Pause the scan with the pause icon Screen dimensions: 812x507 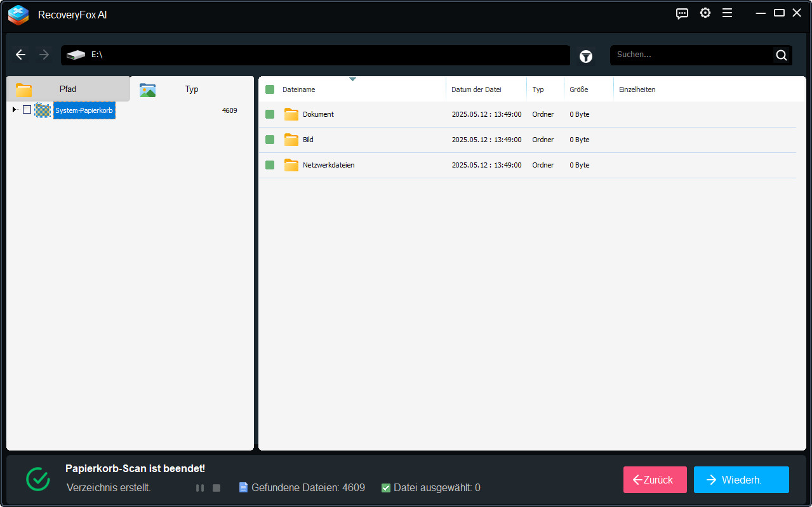coord(200,488)
